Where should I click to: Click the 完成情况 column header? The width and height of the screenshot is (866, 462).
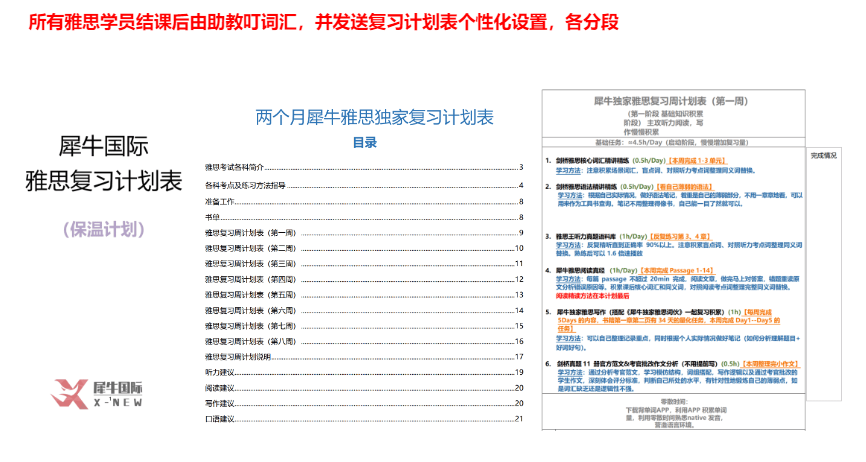coord(824,156)
